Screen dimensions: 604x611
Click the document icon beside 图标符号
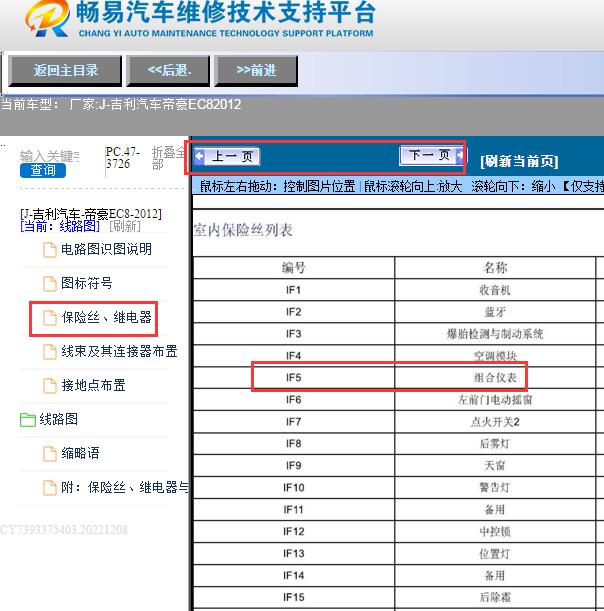pos(49,284)
